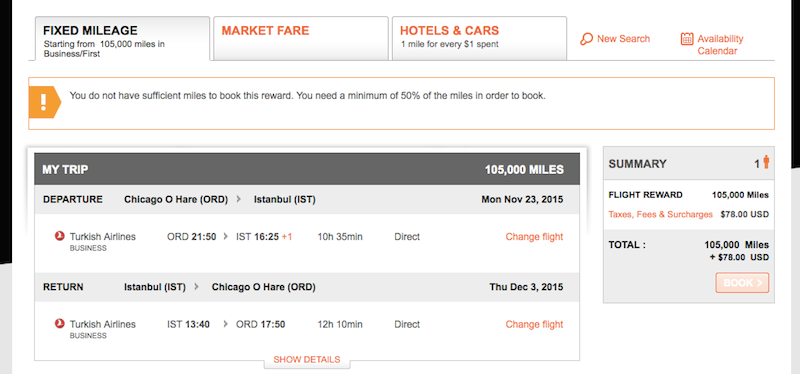The image size is (800, 374).
Task: Expand Show Details under My Trip
Action: pyautogui.click(x=307, y=360)
